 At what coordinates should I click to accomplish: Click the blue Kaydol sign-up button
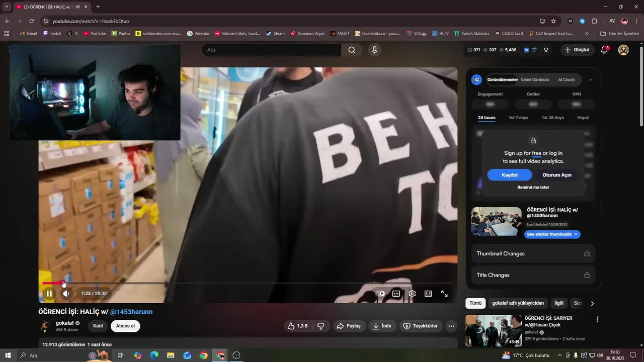click(510, 175)
